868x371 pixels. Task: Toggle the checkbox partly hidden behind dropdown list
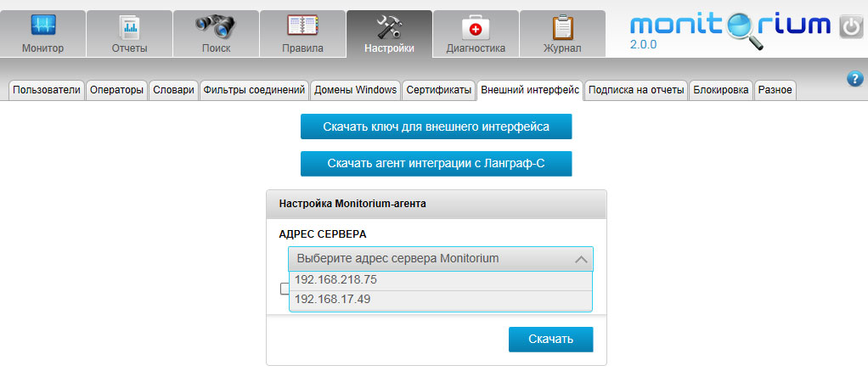285,289
